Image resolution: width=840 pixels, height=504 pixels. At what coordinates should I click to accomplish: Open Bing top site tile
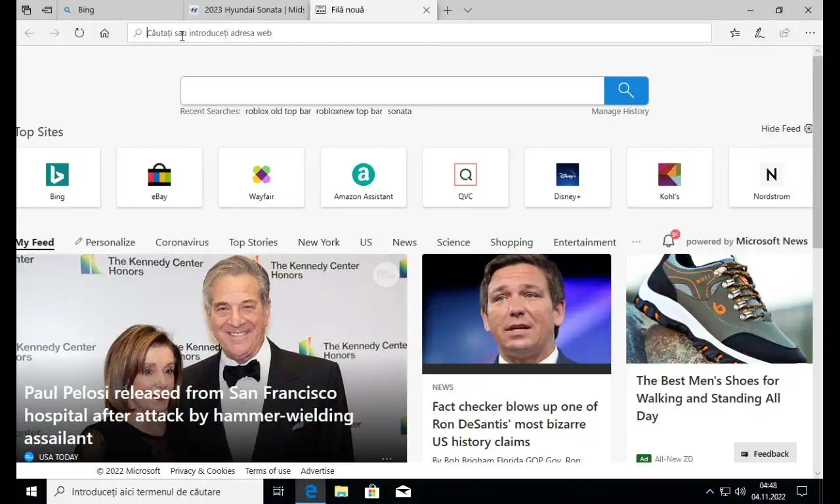point(58,177)
